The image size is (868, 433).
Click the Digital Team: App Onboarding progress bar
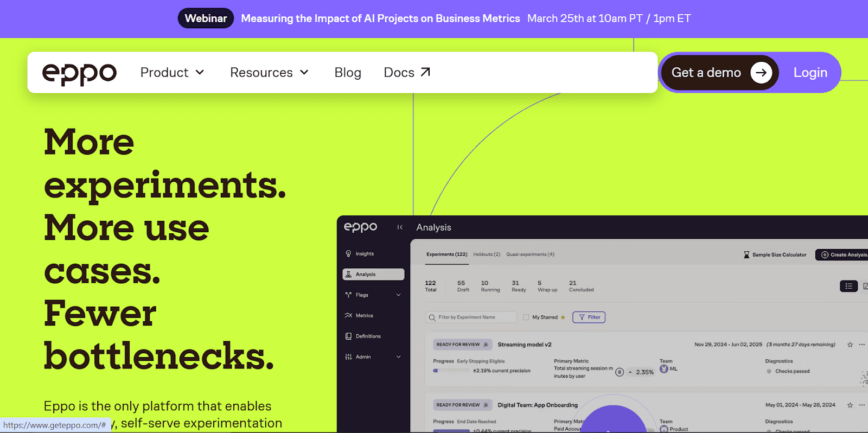pyautogui.click(x=451, y=431)
